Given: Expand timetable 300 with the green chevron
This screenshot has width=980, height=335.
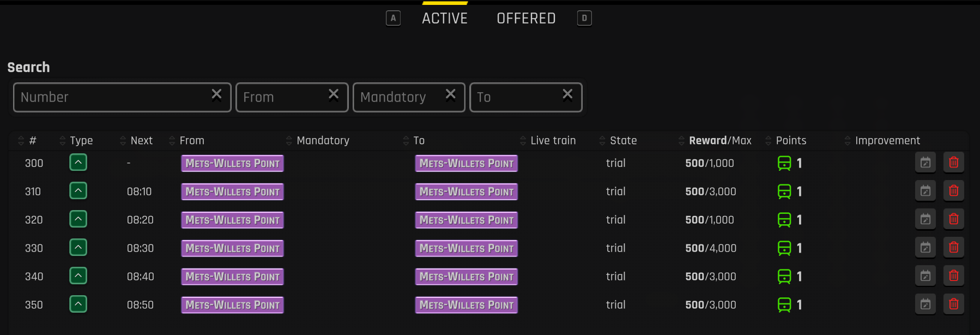Looking at the screenshot, I should tap(78, 163).
